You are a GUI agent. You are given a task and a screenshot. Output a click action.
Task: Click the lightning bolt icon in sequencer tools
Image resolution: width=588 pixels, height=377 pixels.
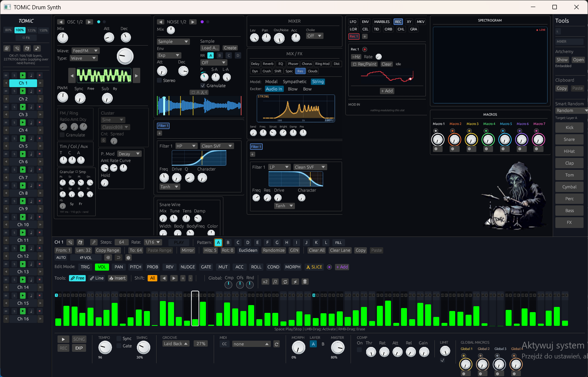click(295, 282)
